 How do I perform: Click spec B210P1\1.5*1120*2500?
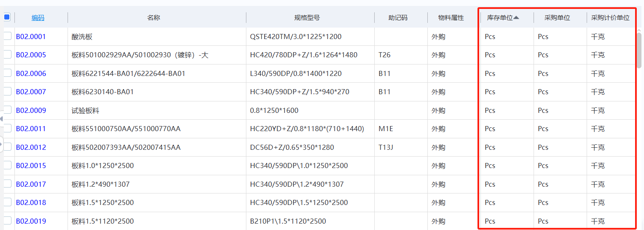288,221
